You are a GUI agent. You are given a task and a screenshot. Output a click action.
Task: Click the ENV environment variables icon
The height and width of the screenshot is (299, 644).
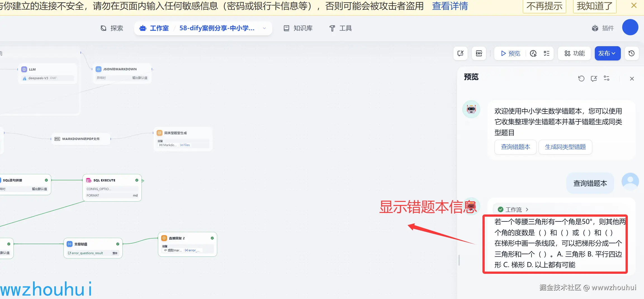pyautogui.click(x=479, y=53)
